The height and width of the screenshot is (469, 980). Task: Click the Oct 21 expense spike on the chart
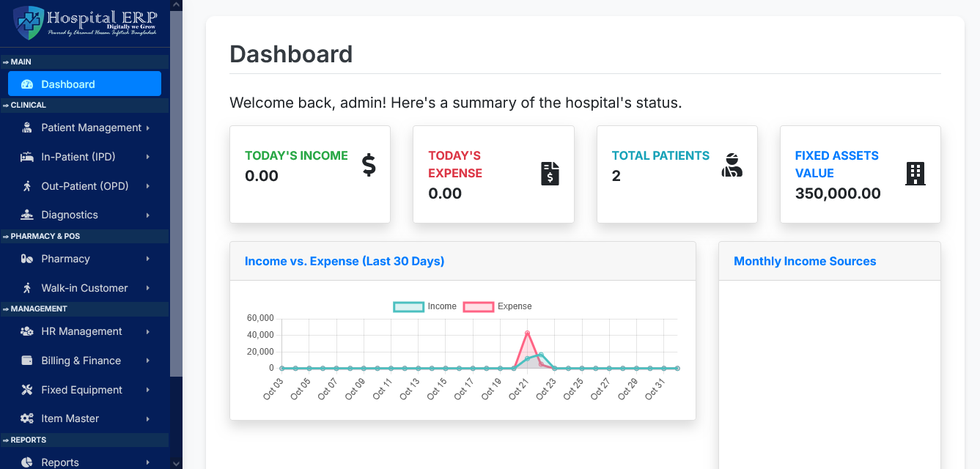point(528,333)
